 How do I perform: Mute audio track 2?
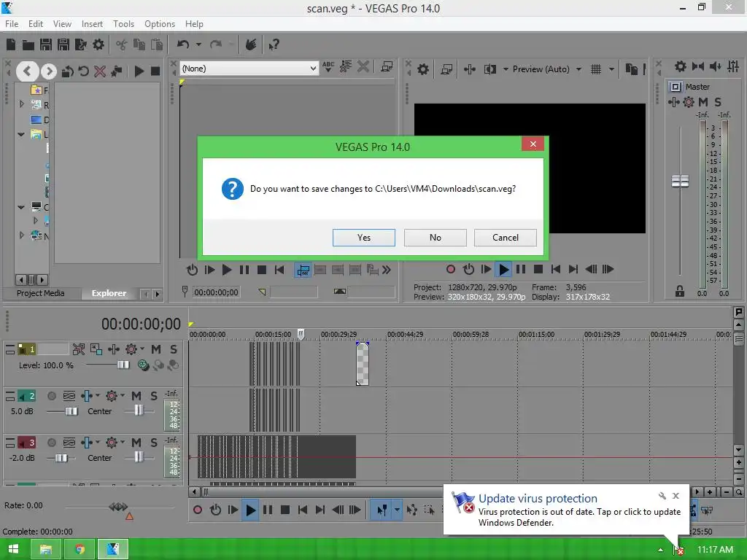click(136, 396)
